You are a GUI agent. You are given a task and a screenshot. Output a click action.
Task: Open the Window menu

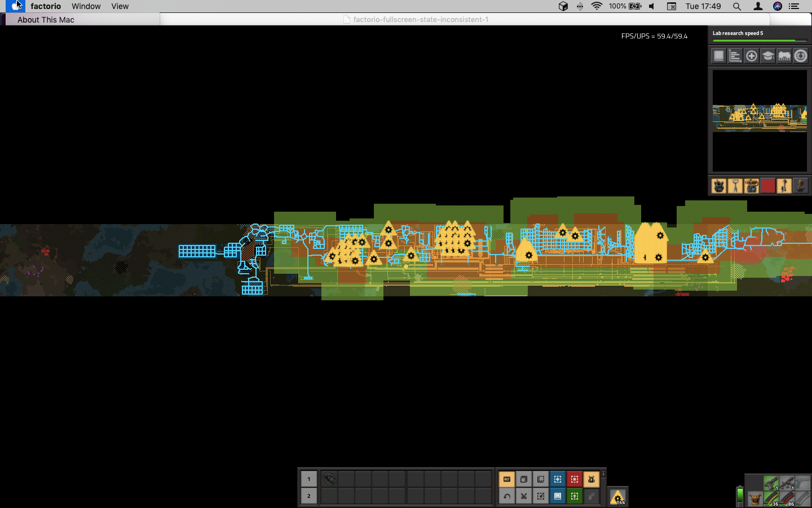pos(86,6)
